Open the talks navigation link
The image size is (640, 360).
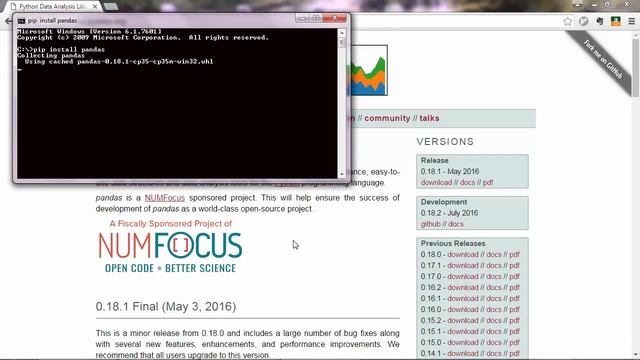click(x=429, y=118)
